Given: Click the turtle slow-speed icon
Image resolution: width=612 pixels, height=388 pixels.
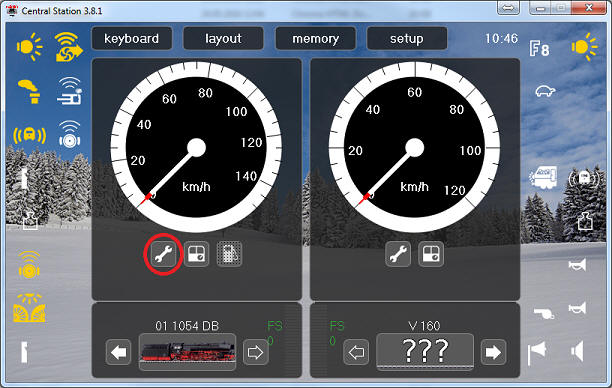Looking at the screenshot, I should [x=545, y=92].
